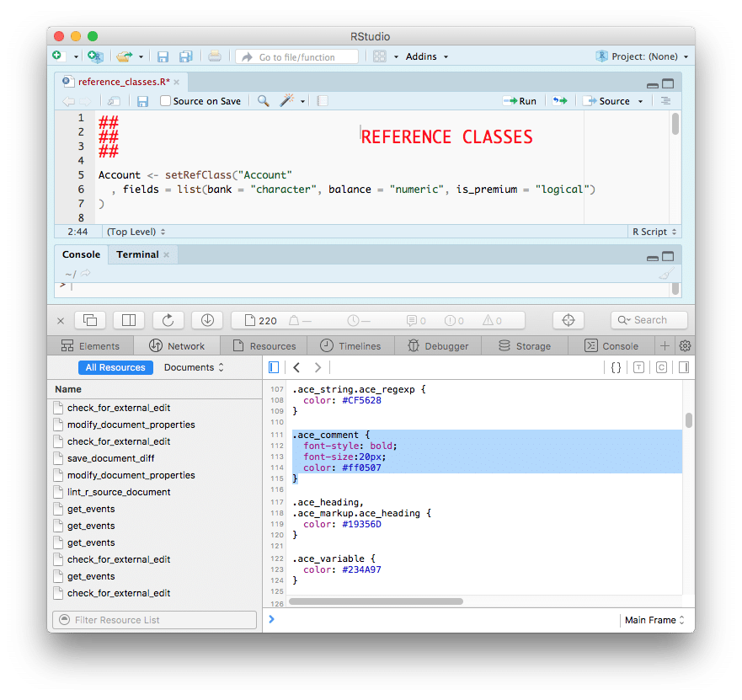
Task: Save reference_classes.R using editor toolbar floppy icon
Action: click(x=142, y=101)
